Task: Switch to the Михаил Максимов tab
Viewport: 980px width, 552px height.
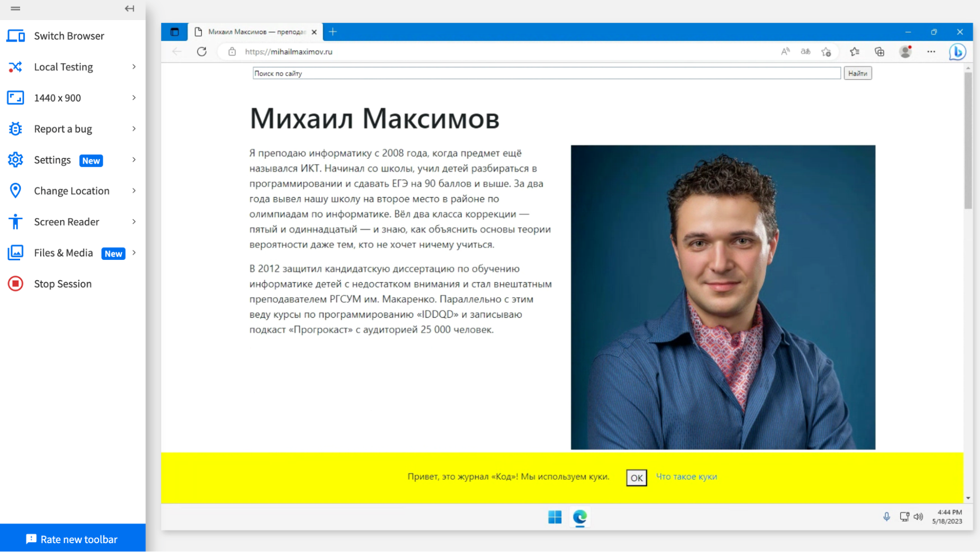Action: 250,31
